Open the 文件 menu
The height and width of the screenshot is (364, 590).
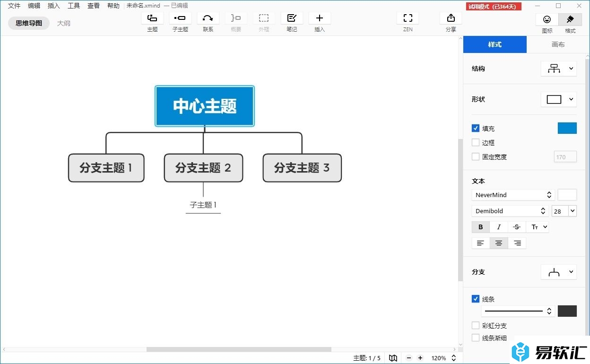pyautogui.click(x=14, y=6)
